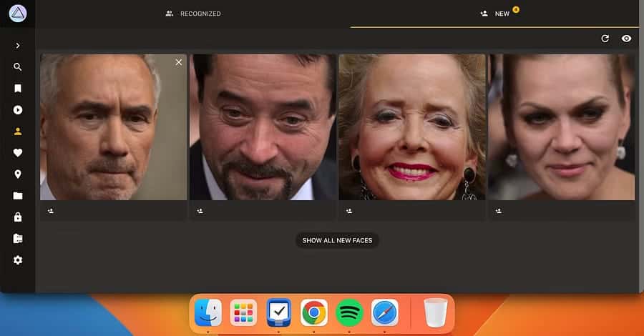Click the refresh icon in toolbar

pos(605,39)
